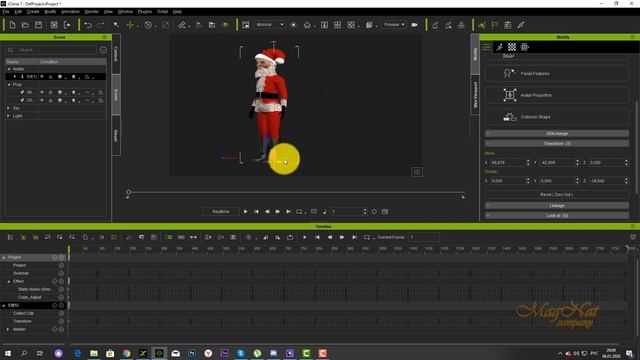
Task: Open the motion running-figure icon in Modify
Action: [x=500, y=47]
